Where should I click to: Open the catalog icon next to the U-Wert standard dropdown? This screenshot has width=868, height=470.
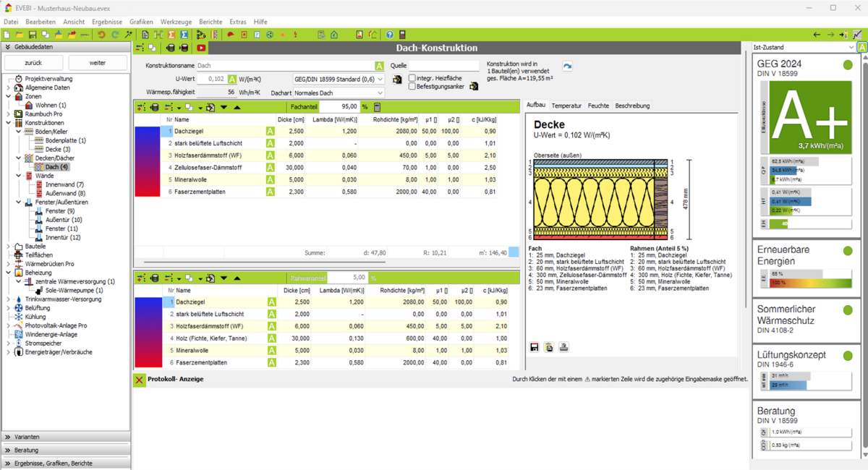pyautogui.click(x=396, y=80)
